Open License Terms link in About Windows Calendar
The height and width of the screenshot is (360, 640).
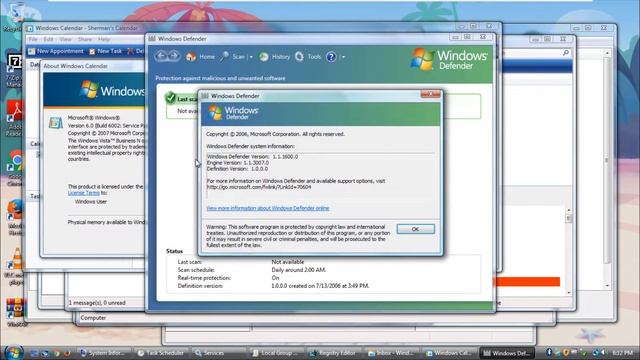[84, 193]
